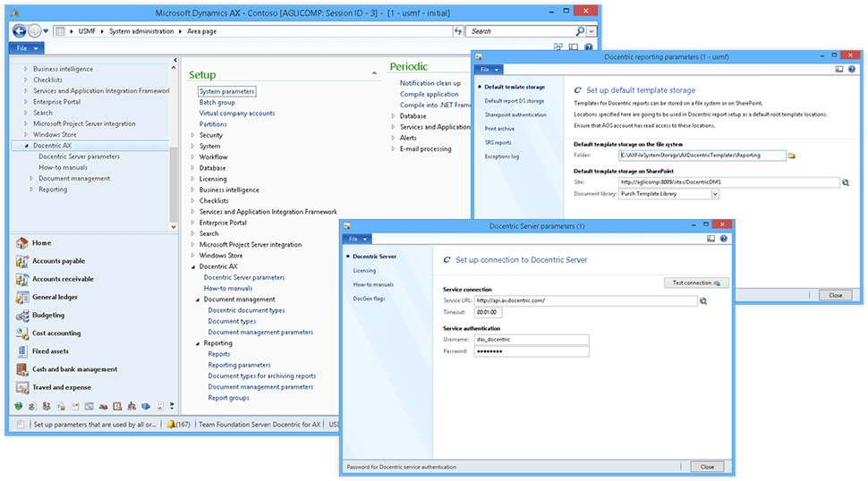The width and height of the screenshot is (868, 481).
Task: Click the Service URL input field
Action: (x=586, y=300)
